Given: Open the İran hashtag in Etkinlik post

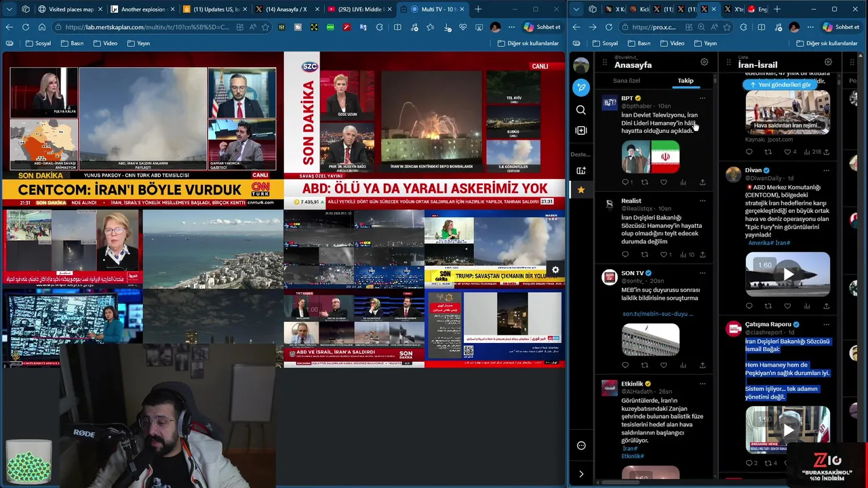Looking at the screenshot, I should click(629, 449).
